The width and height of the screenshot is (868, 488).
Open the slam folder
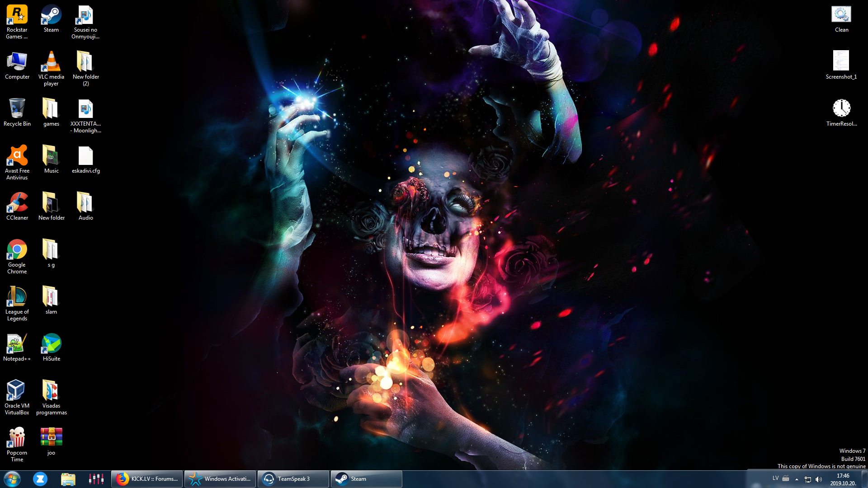tap(51, 300)
